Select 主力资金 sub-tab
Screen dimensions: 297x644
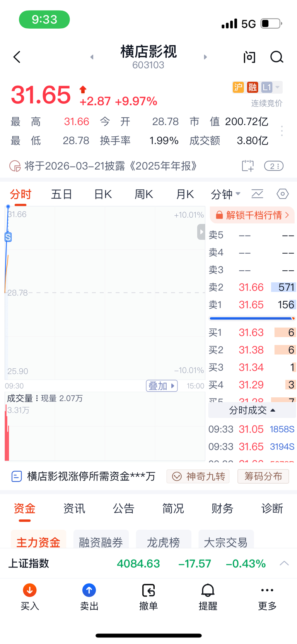click(x=38, y=540)
